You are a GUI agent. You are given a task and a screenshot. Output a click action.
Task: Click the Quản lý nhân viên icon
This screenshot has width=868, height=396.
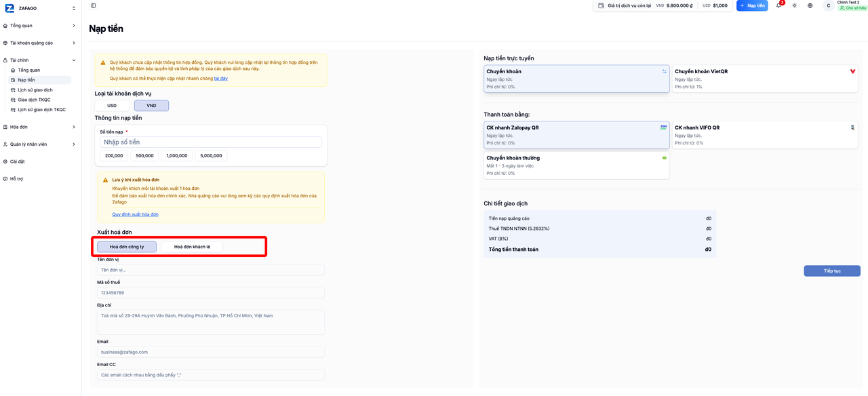5,144
